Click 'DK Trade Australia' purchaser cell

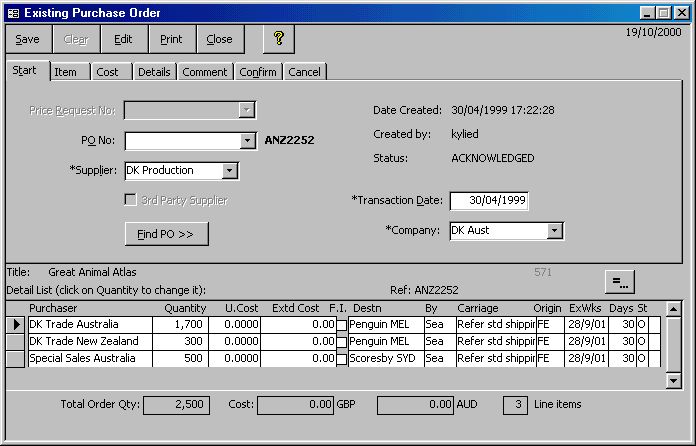point(90,324)
